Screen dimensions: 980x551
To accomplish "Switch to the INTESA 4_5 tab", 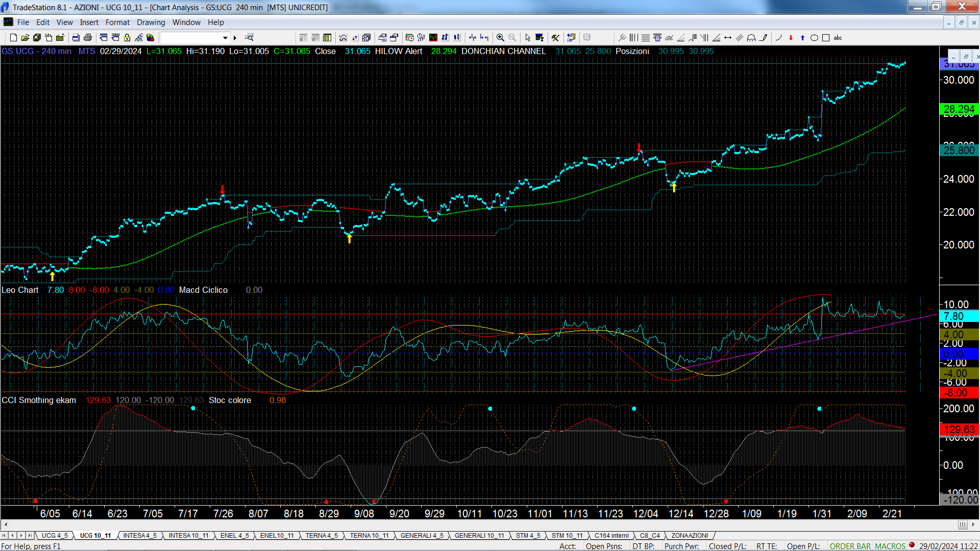I will [139, 536].
